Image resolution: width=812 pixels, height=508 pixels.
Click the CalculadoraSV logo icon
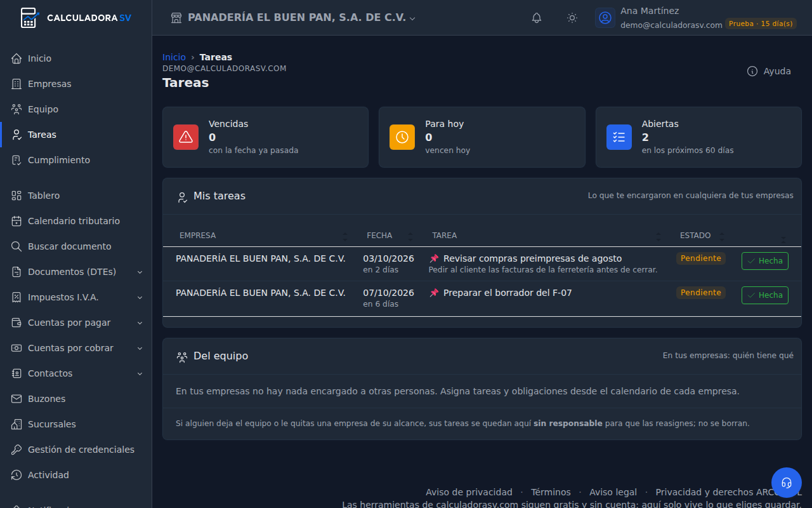(30, 18)
